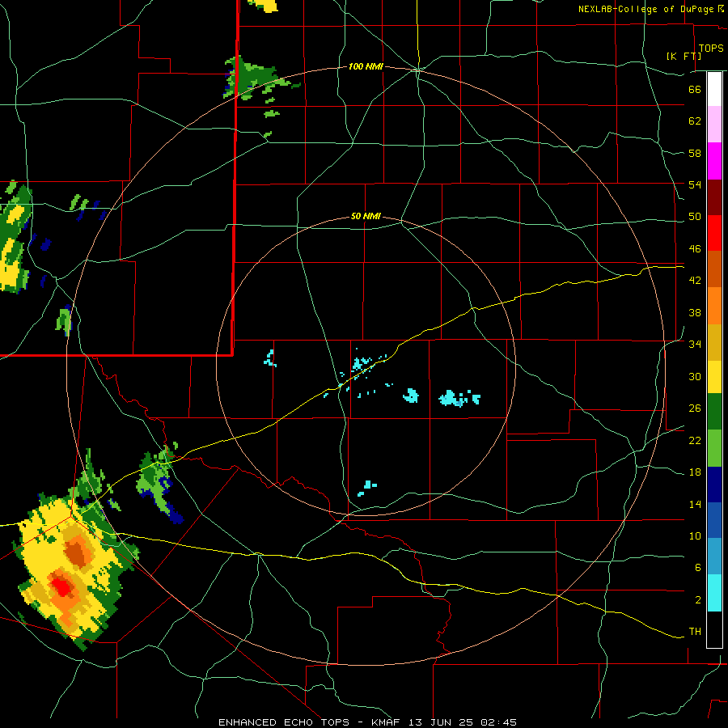Image resolution: width=728 pixels, height=728 pixels.
Task: Click the gold legend swatch
Action: pyautogui.click(x=714, y=342)
